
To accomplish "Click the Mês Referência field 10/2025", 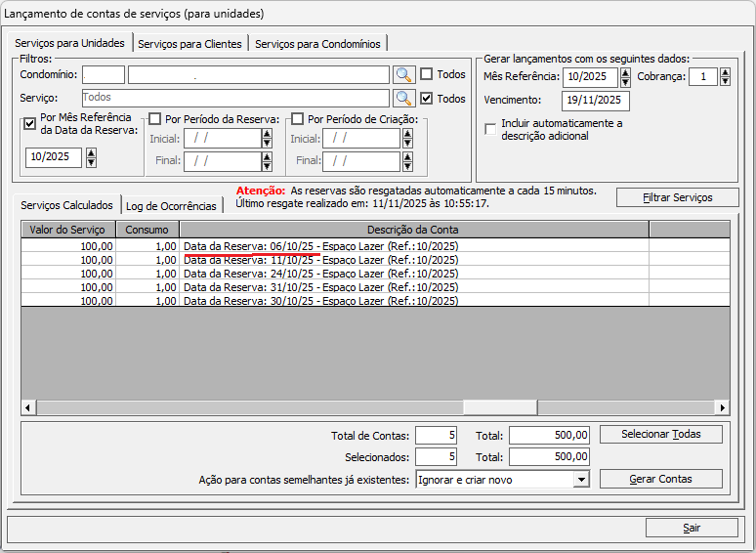I will click(x=590, y=76).
